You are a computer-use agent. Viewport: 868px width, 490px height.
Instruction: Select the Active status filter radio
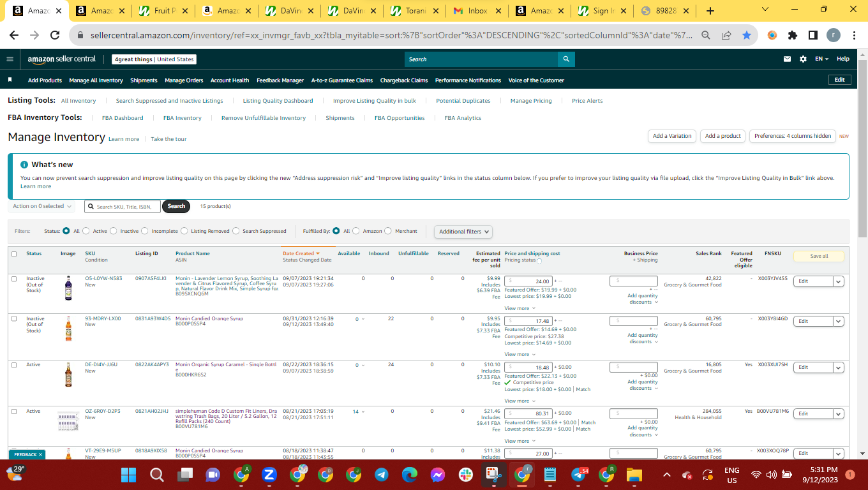tap(86, 231)
